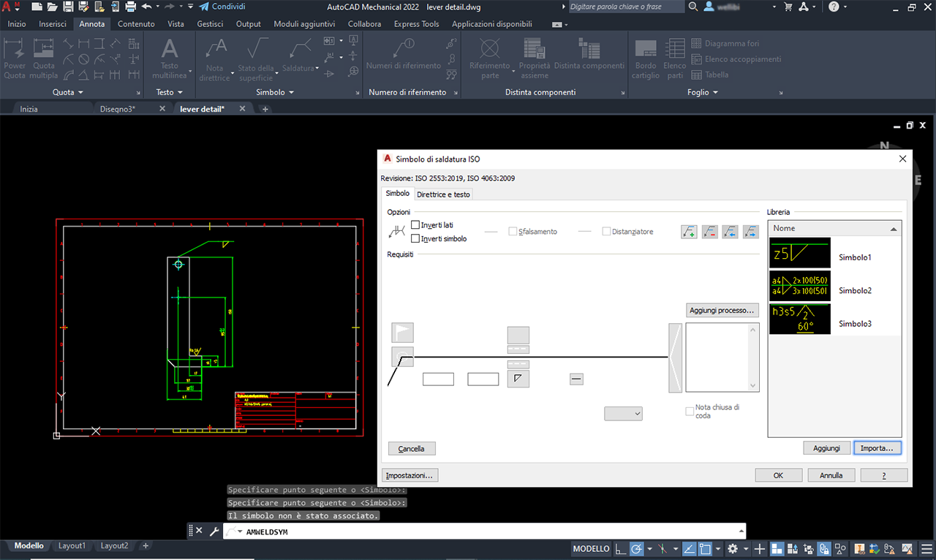The width and height of the screenshot is (936, 560).
Task: Open the help question mark in the title bar
Action: click(x=834, y=7)
